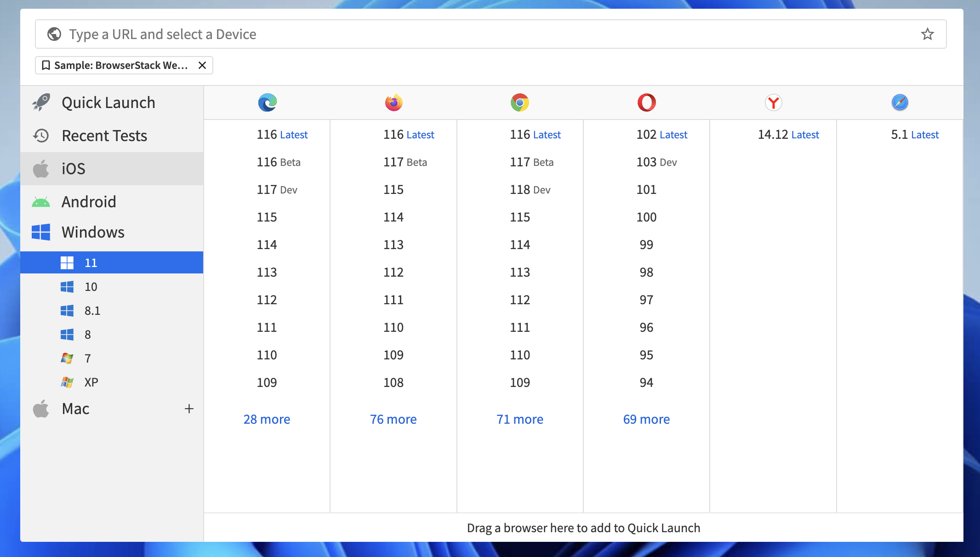The height and width of the screenshot is (557, 980).
Task: Click the Google Chrome browser icon
Action: pos(519,102)
